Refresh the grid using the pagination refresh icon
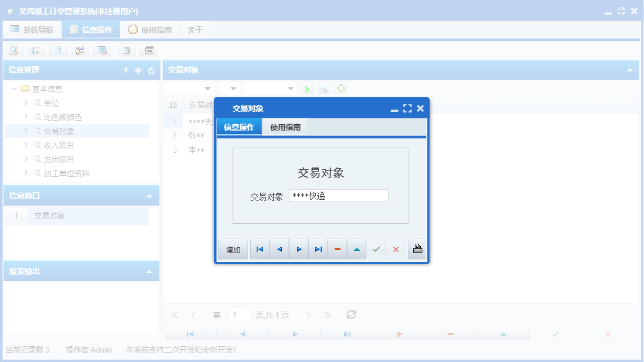The height and width of the screenshot is (362, 644). pos(350,315)
